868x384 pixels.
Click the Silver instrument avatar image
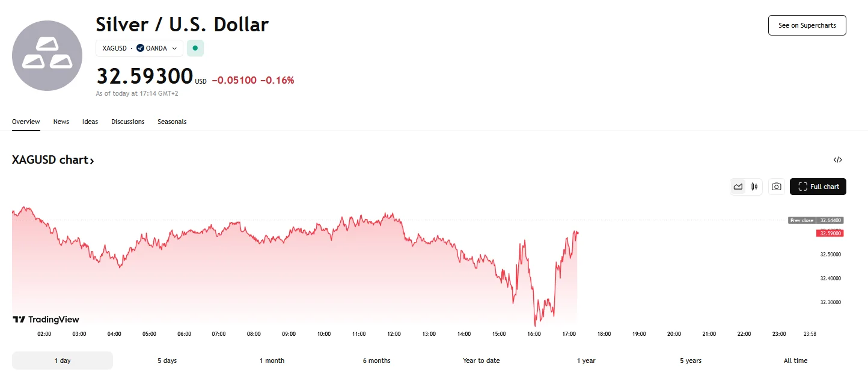click(x=47, y=55)
